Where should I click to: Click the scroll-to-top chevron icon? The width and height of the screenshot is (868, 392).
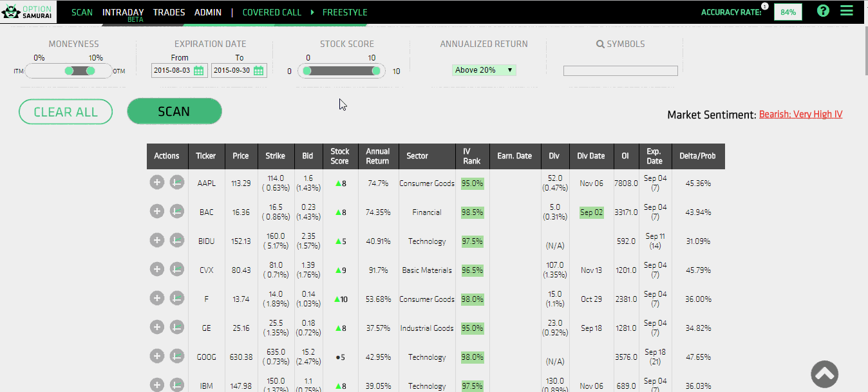[x=824, y=373]
